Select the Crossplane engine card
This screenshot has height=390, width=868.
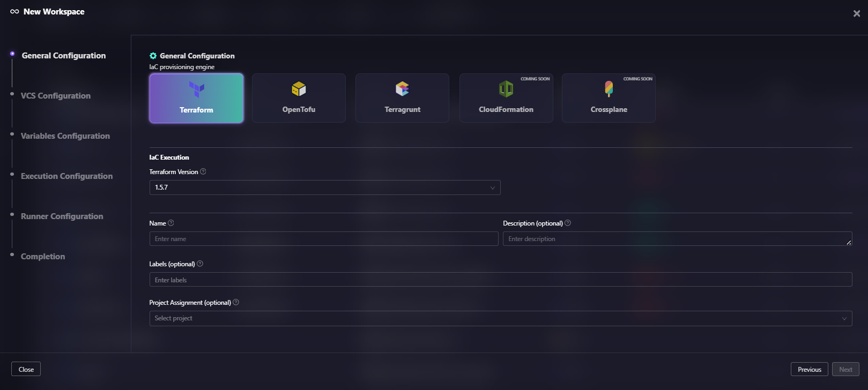point(609,98)
